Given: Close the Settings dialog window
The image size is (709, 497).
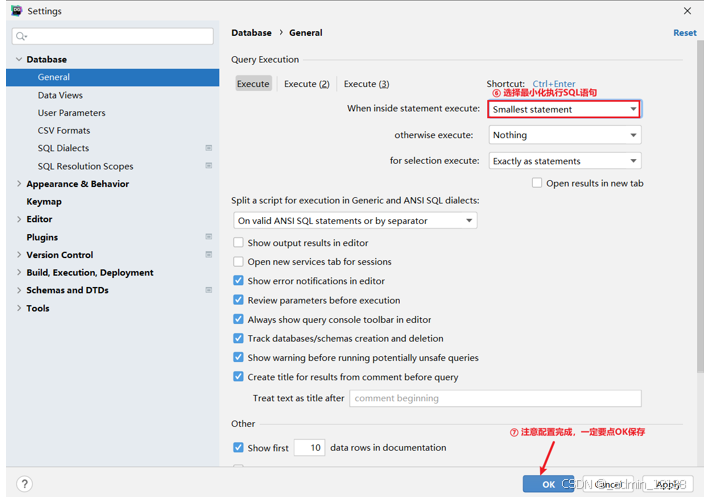Looking at the screenshot, I should tap(687, 11).
